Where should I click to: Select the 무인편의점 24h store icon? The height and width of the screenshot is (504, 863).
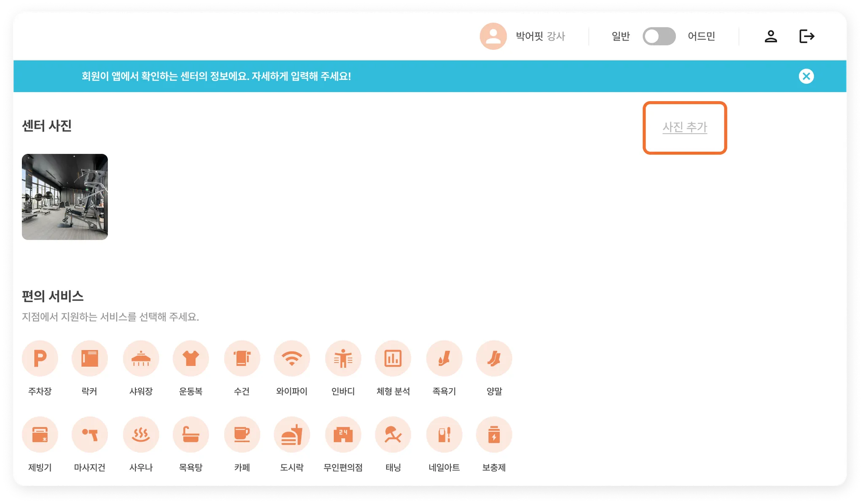[x=343, y=434]
